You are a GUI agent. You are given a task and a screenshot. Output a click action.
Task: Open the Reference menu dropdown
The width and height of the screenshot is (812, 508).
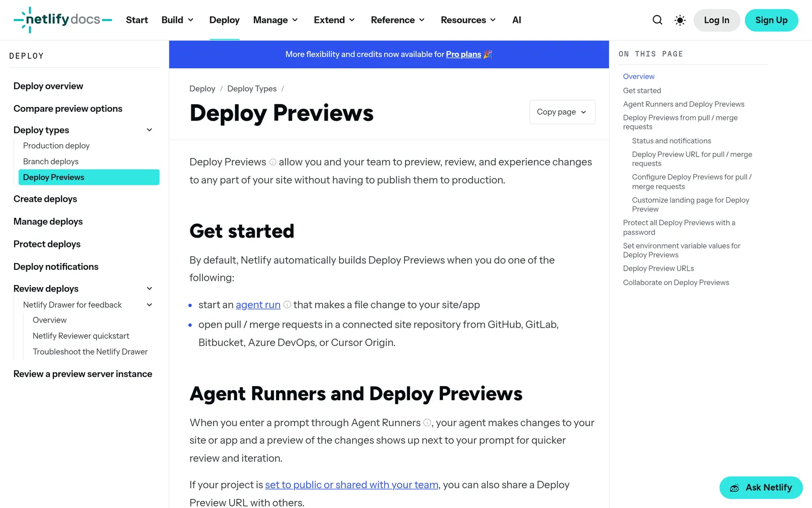(398, 20)
